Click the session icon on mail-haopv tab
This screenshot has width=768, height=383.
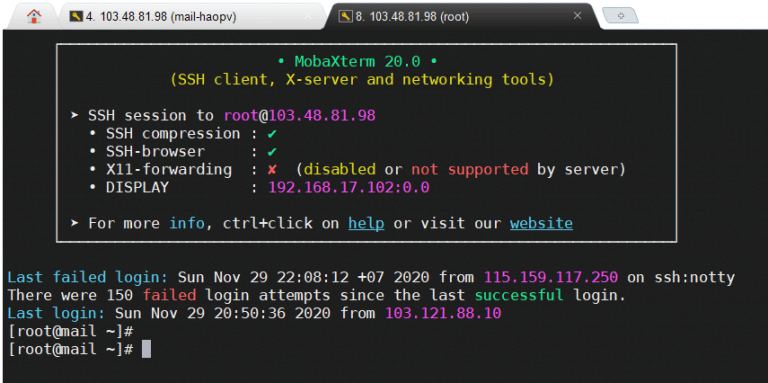(x=76, y=17)
